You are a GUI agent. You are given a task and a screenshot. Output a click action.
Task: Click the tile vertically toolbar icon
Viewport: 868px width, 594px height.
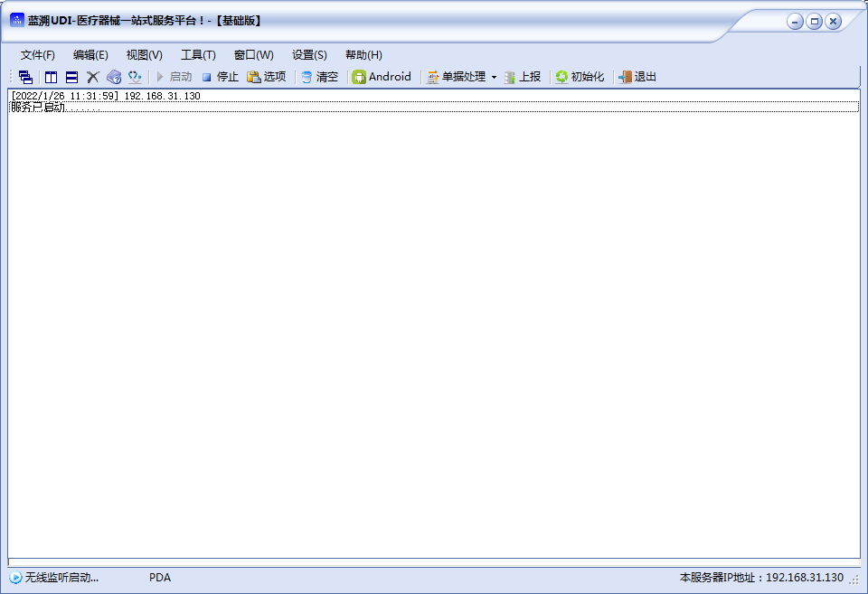[x=51, y=77]
